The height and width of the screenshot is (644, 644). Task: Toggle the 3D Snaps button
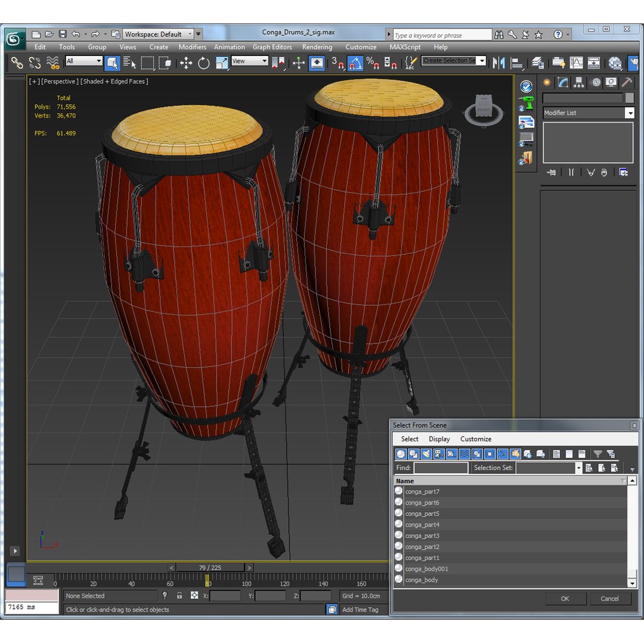tap(338, 63)
